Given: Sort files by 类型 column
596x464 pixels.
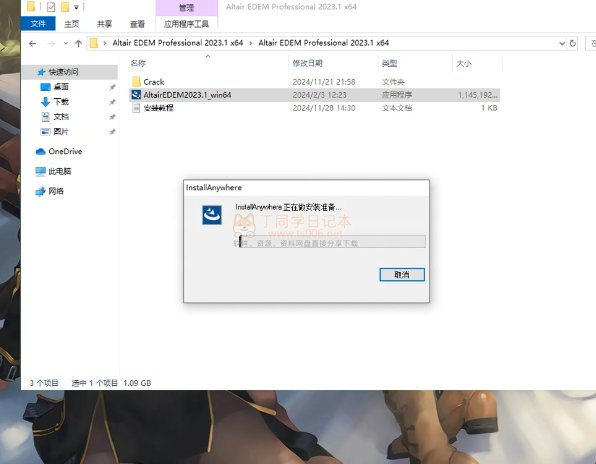Looking at the screenshot, I should click(389, 63).
